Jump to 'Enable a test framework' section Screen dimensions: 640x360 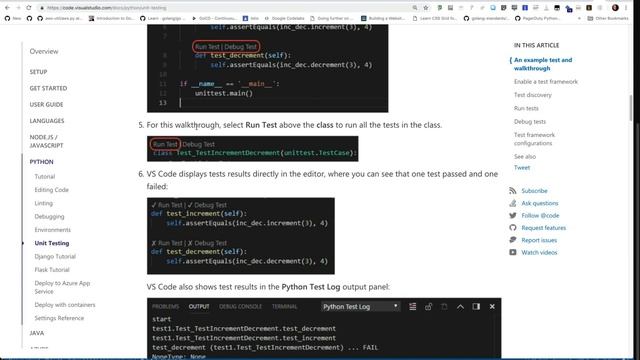click(x=546, y=82)
